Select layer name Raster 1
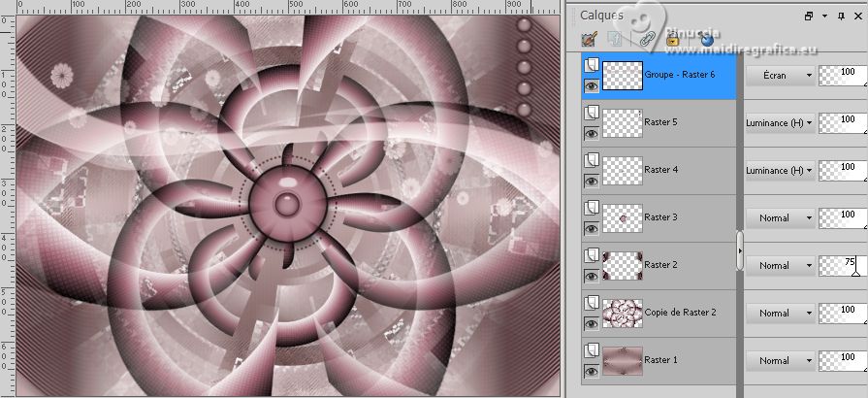Screen dimensions: 868x398 (x=661, y=360)
